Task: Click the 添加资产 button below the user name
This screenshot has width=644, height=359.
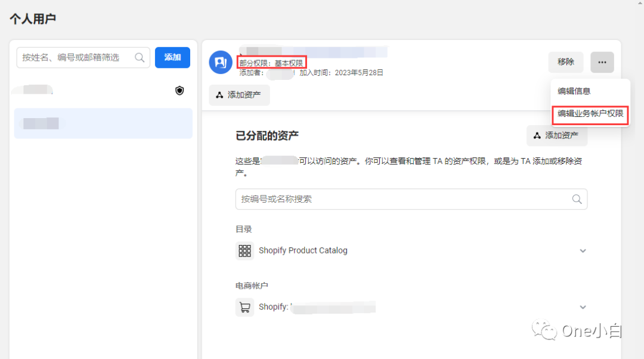Action: coord(239,95)
